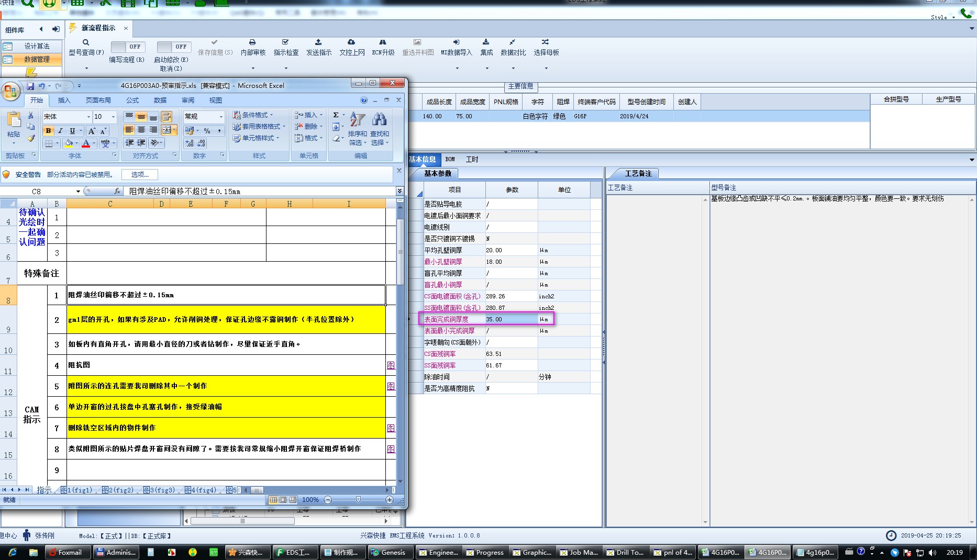Click the Cut scissors icon
This screenshot has height=560, width=977.
(31, 116)
